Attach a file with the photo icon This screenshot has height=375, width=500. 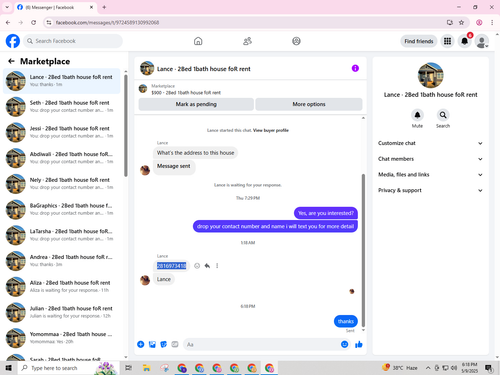(x=152, y=344)
